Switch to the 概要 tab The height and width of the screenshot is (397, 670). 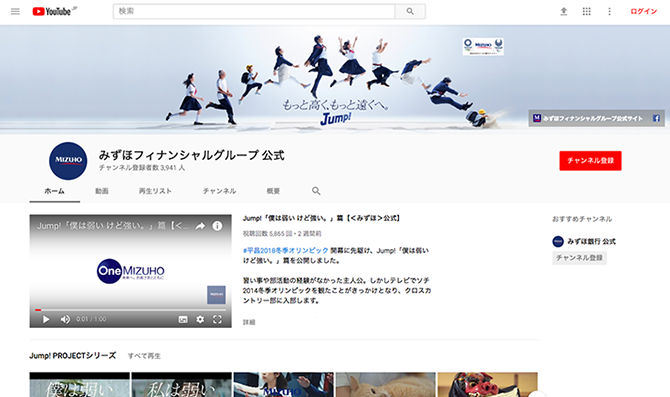(x=273, y=191)
